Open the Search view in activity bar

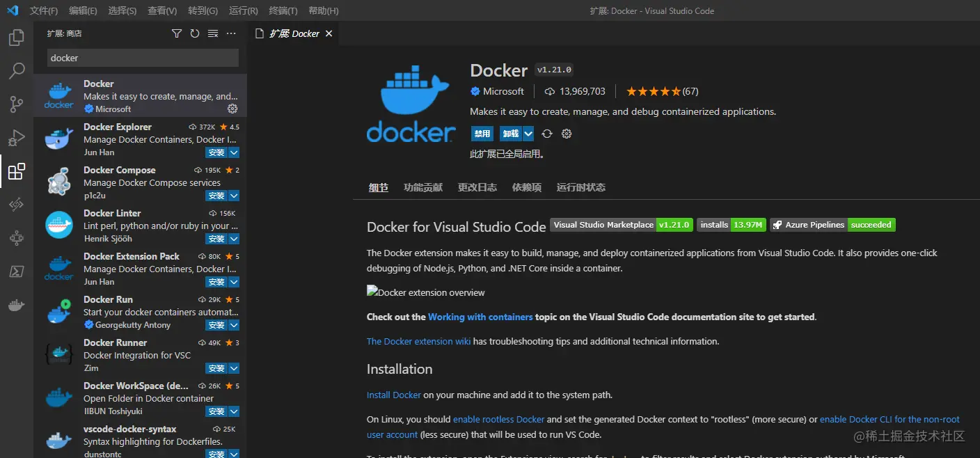coord(17,71)
